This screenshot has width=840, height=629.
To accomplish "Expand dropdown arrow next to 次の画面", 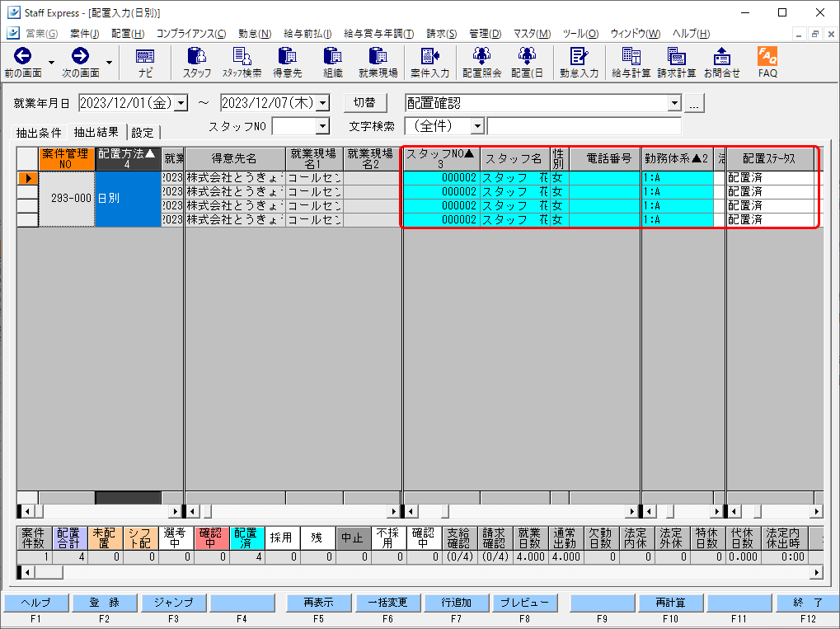I will click(110, 63).
